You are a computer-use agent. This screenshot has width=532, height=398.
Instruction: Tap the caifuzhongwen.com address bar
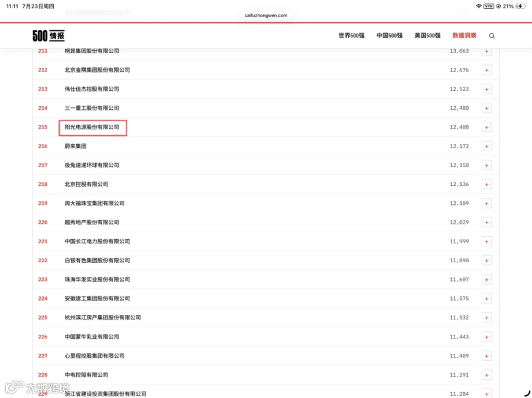tap(265, 15)
